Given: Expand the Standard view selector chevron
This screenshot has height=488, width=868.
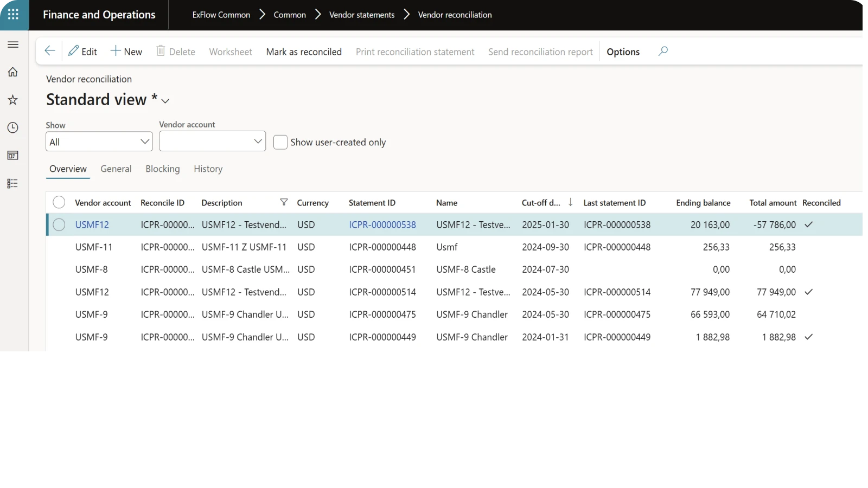Looking at the screenshot, I should click(165, 101).
